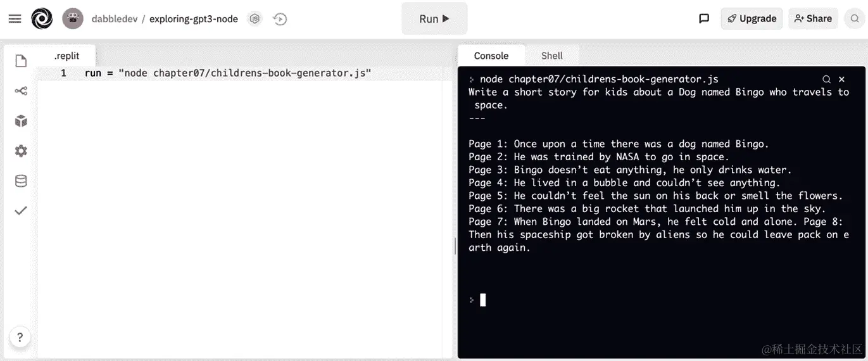This screenshot has width=868, height=361.
Task: Open the dabbledev profile link
Action: [115, 19]
